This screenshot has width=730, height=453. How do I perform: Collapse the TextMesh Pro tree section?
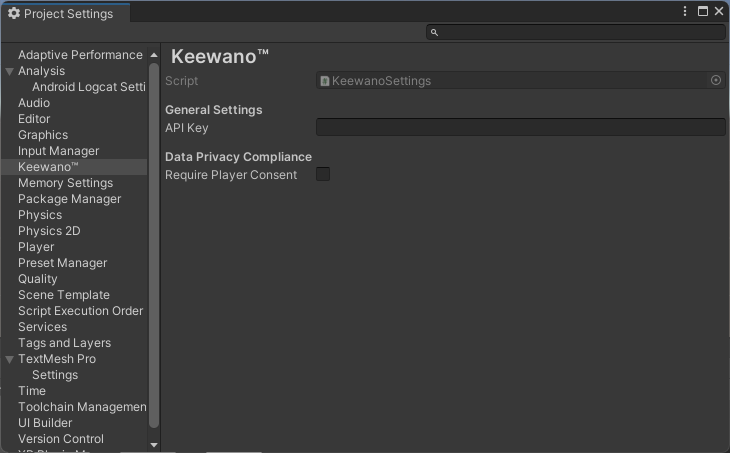[9, 359]
